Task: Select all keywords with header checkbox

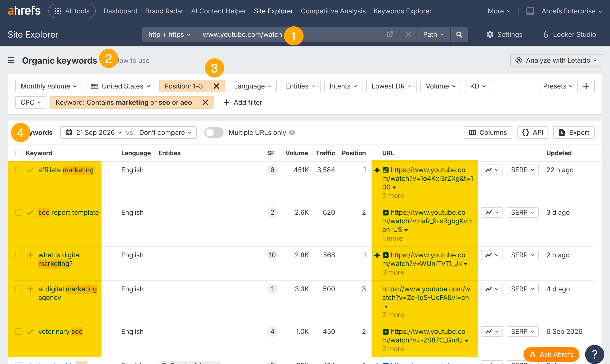Action: (19, 153)
